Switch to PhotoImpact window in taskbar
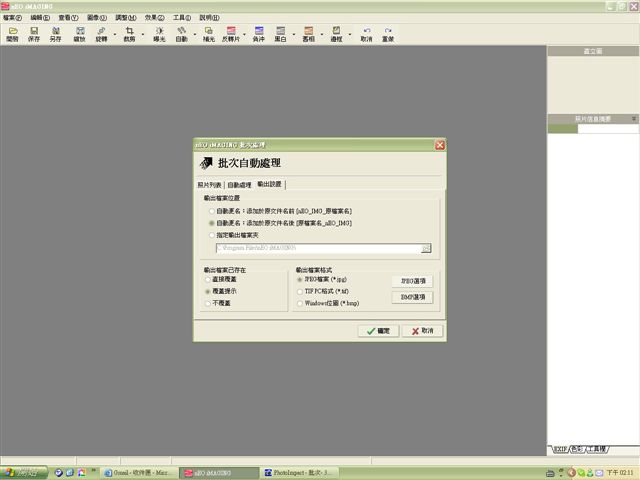The width and height of the screenshot is (640, 480). [x=301, y=473]
